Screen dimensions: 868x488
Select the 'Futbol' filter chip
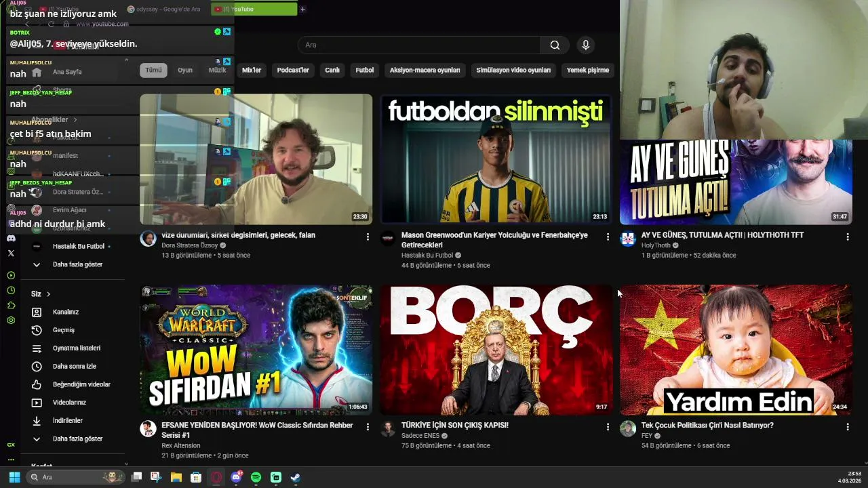pyautogui.click(x=365, y=70)
